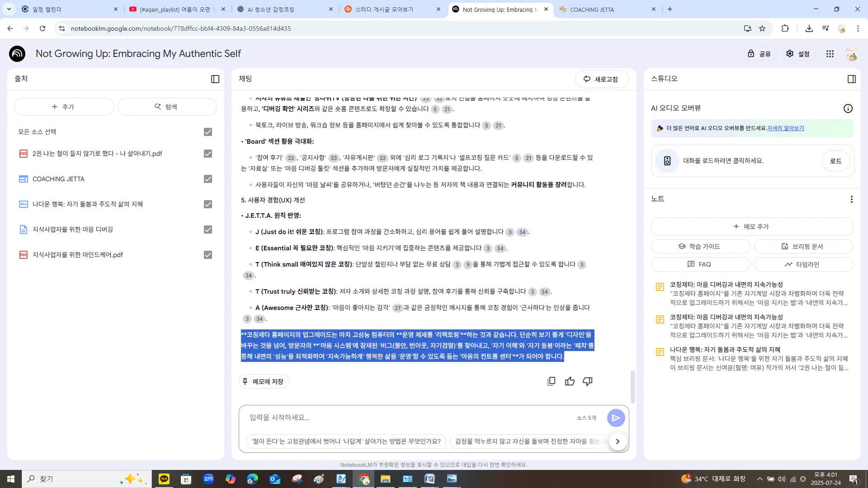
Task: Give thumbs up to the AI response
Action: (569, 381)
